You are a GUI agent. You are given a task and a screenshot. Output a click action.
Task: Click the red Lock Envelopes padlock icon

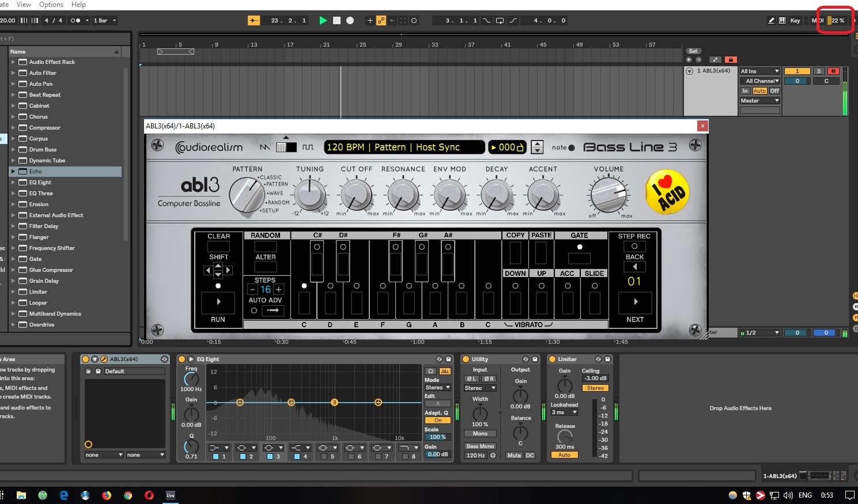coord(730,59)
